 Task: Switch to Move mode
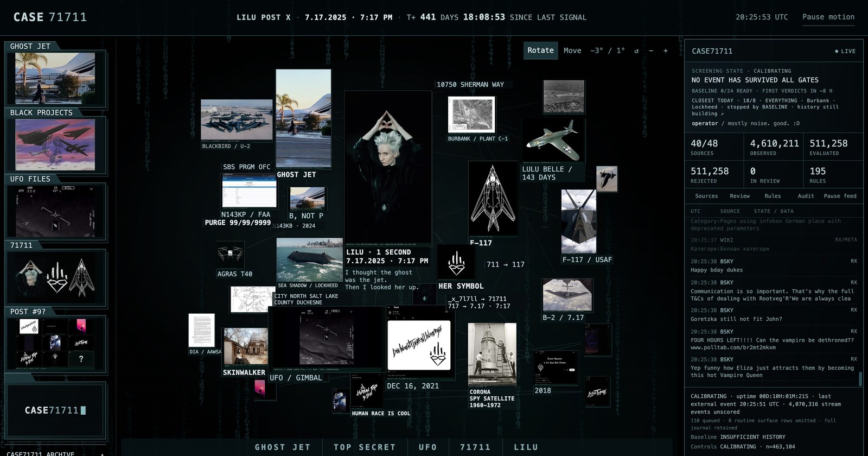pos(572,50)
